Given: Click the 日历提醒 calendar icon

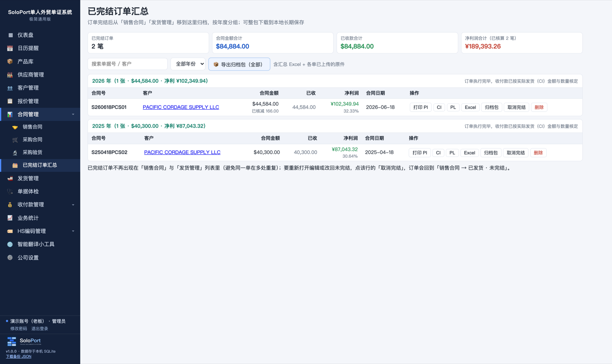Looking at the screenshot, I should click(x=10, y=48).
